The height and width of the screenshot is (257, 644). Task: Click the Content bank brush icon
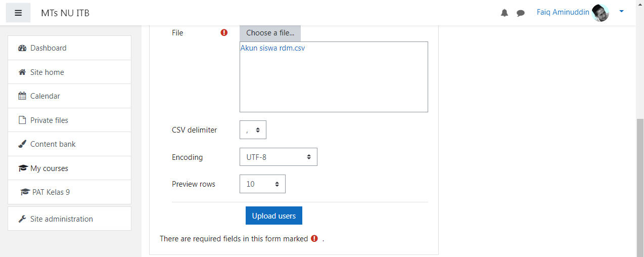click(22, 144)
